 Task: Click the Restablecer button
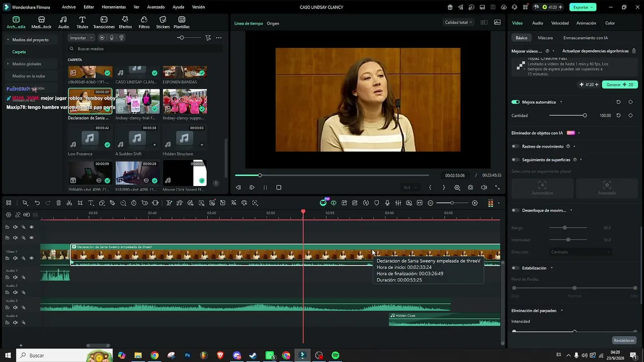624,340
